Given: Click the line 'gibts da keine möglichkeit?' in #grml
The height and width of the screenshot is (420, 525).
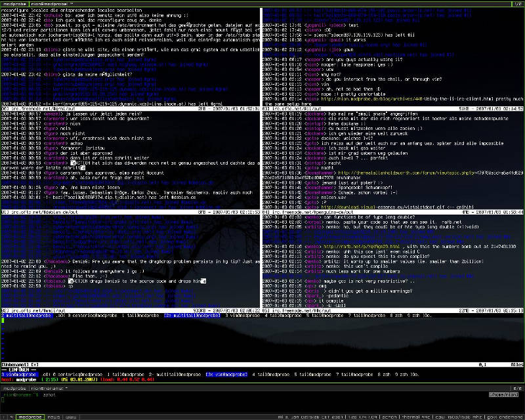Looking at the screenshot, I should [97, 74].
